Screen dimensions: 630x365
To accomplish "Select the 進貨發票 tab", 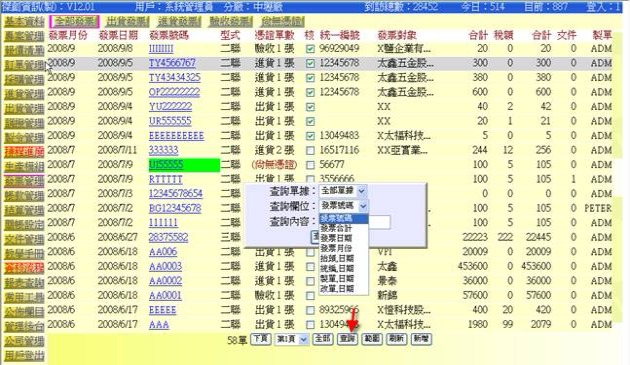I will [179, 21].
